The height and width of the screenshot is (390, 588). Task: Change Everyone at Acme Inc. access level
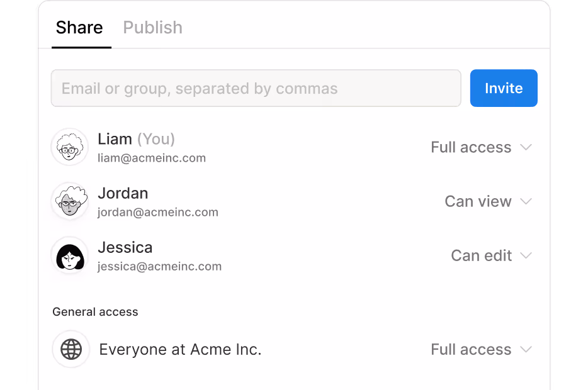tap(471, 349)
